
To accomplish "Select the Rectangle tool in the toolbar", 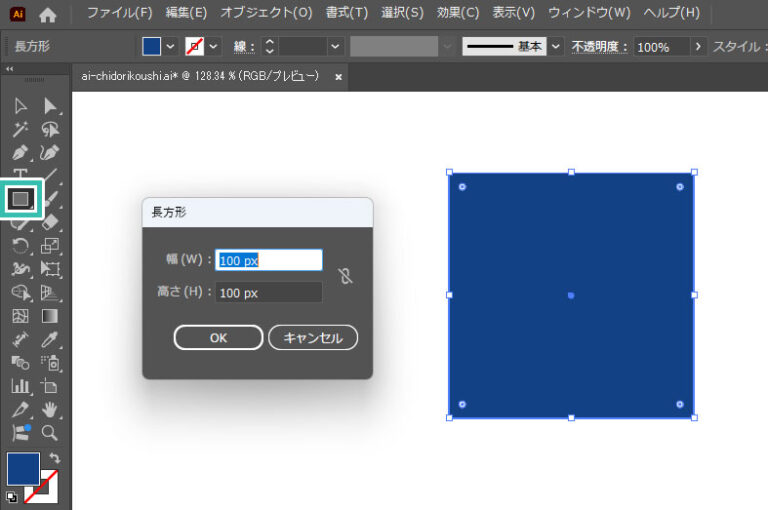I will point(20,198).
